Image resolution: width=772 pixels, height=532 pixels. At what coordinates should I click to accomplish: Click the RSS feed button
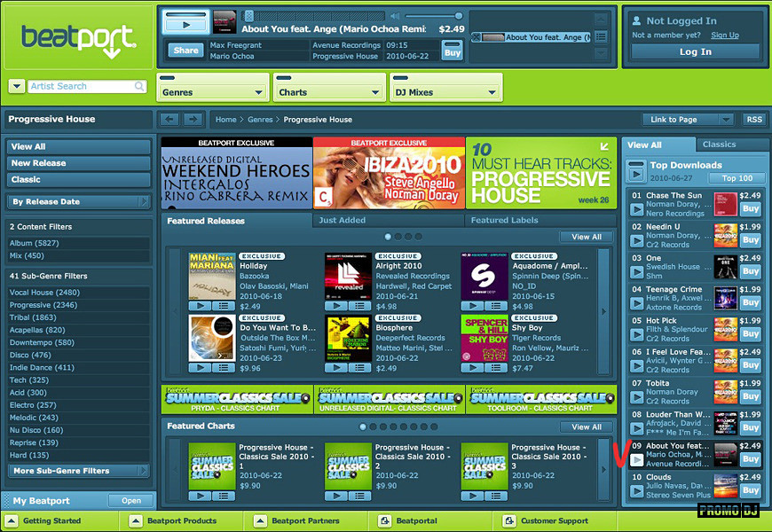pyautogui.click(x=753, y=119)
